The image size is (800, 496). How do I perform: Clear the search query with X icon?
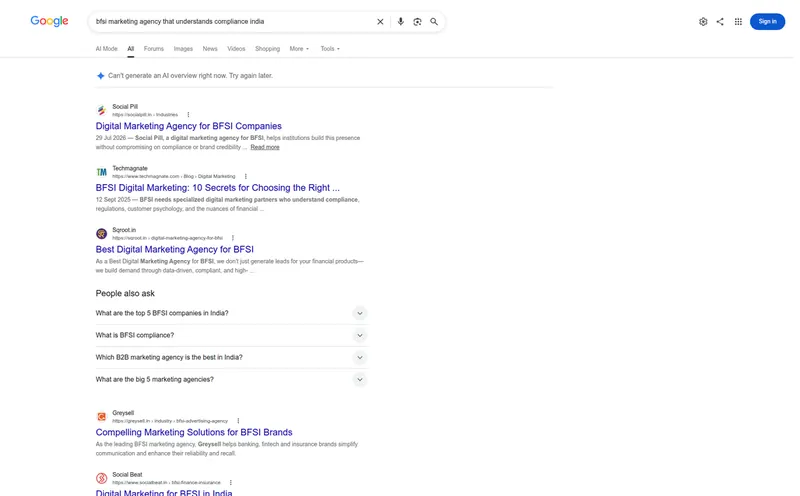(x=380, y=21)
